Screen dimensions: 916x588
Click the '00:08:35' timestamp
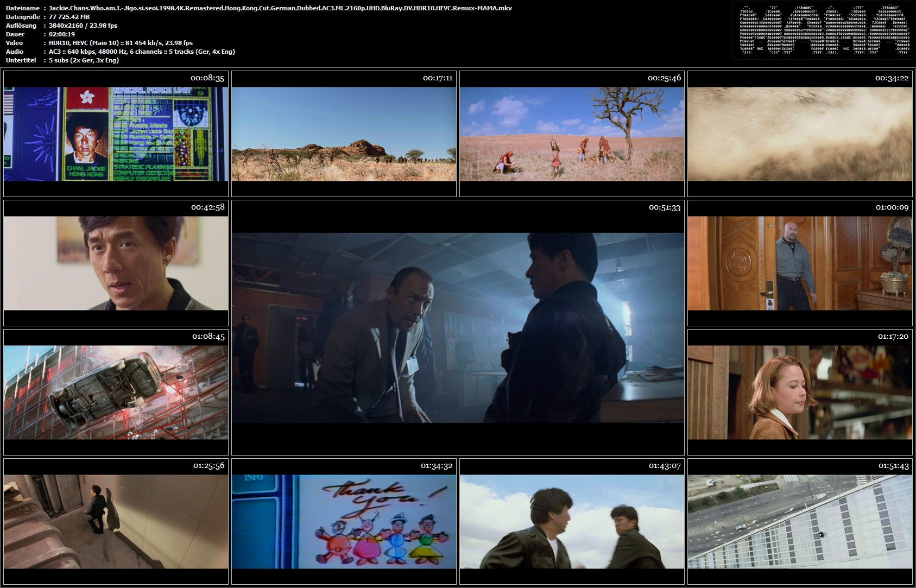pyautogui.click(x=207, y=78)
